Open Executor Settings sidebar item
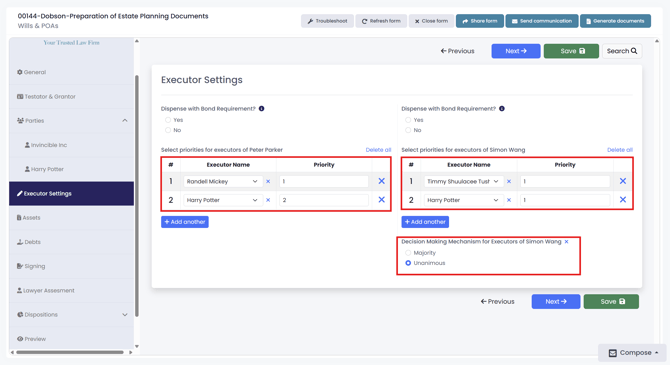Image resolution: width=670 pixels, height=365 pixels. [x=71, y=194]
